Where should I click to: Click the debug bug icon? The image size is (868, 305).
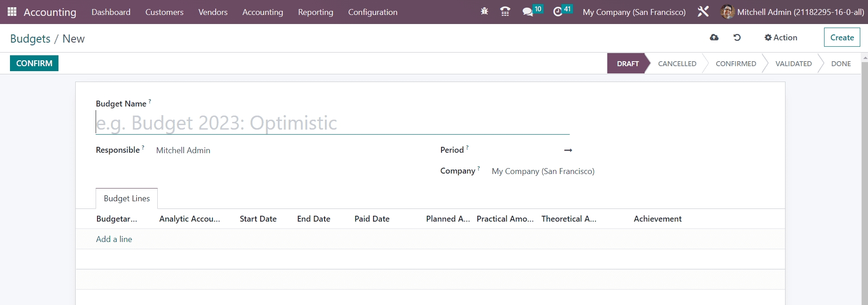click(x=484, y=12)
